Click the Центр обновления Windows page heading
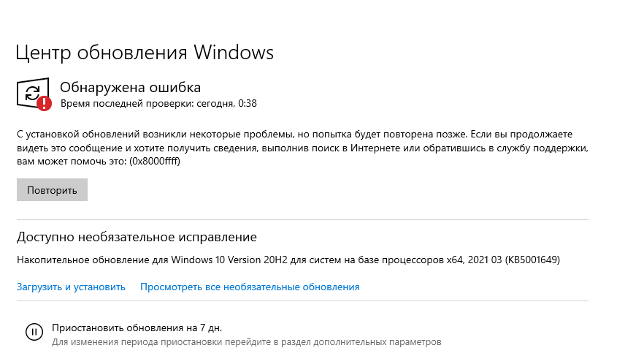 click(x=145, y=53)
